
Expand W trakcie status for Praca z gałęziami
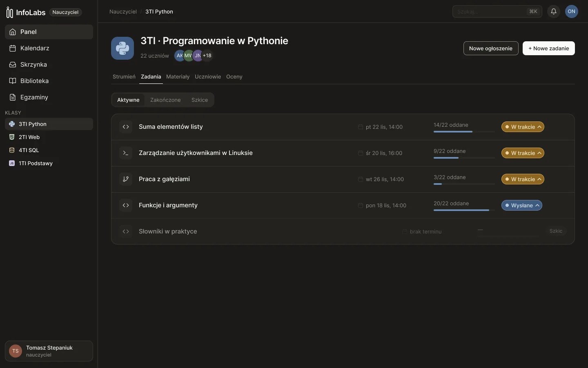(523, 179)
